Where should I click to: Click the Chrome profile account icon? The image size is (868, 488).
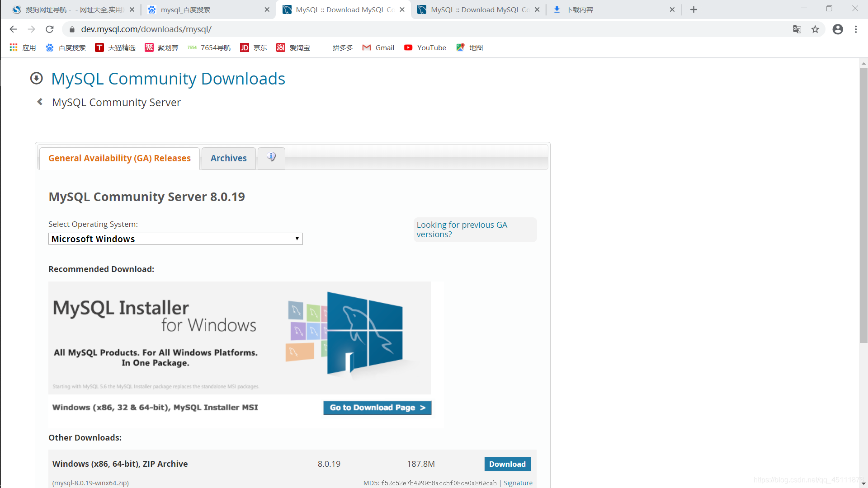pyautogui.click(x=838, y=28)
